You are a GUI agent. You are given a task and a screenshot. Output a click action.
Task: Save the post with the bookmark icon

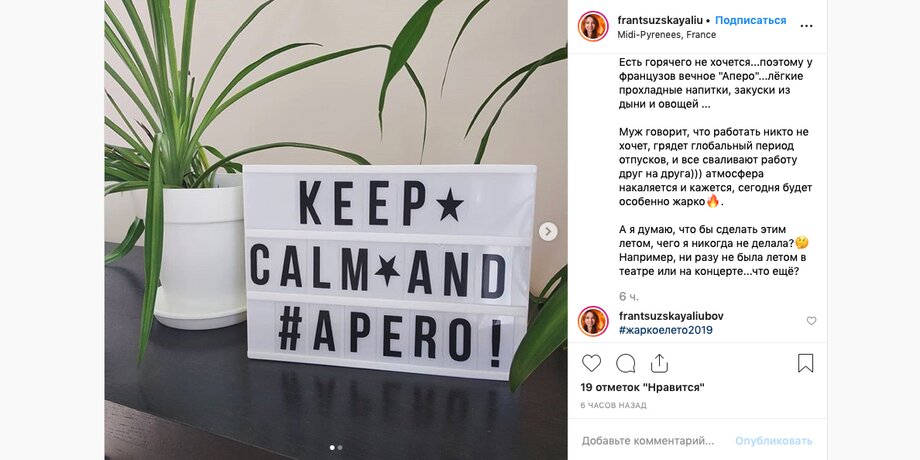[x=806, y=363]
